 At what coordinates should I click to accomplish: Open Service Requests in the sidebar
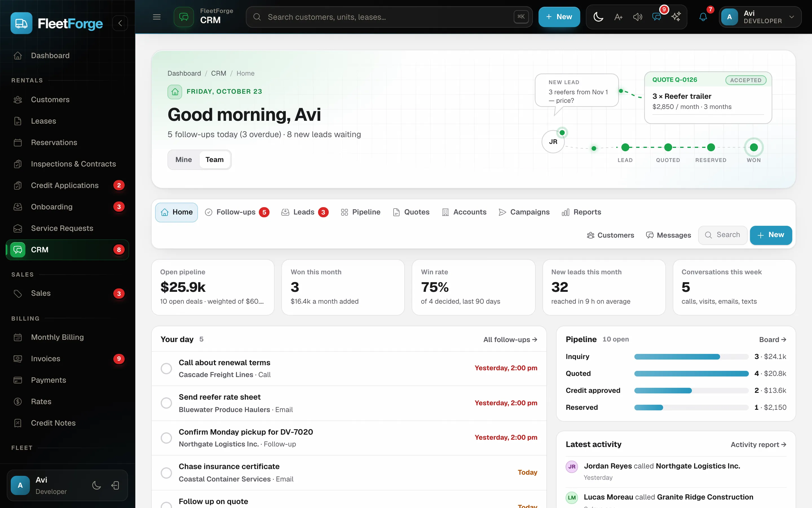(x=67, y=229)
